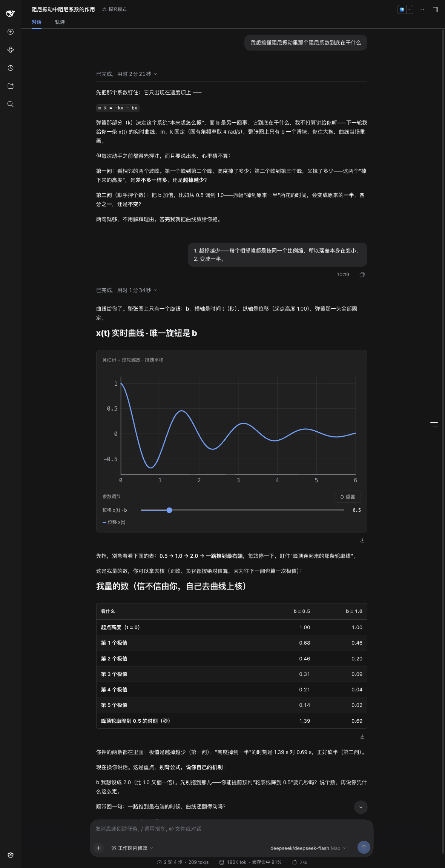
Task: Click the speed gauge icon in status bar
Action: pos(159,862)
